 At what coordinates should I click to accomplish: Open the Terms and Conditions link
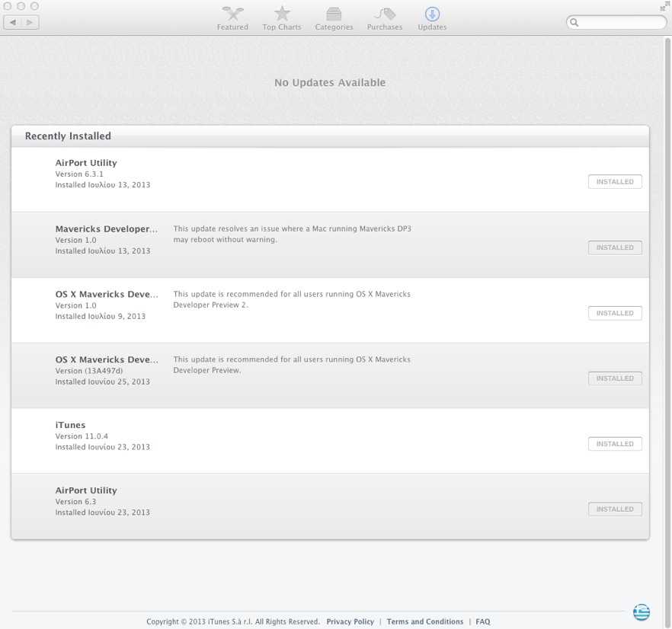click(x=424, y=621)
